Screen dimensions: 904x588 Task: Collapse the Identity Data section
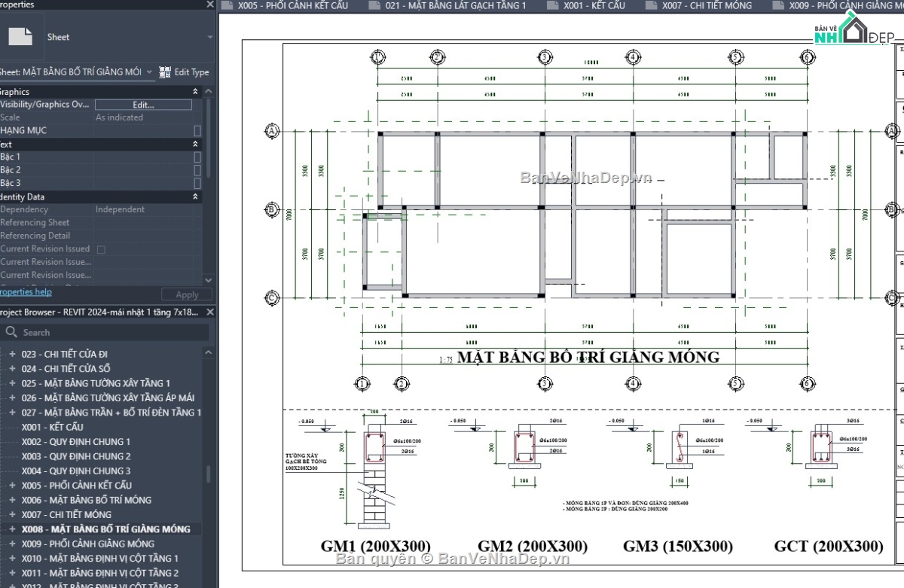pos(194,196)
